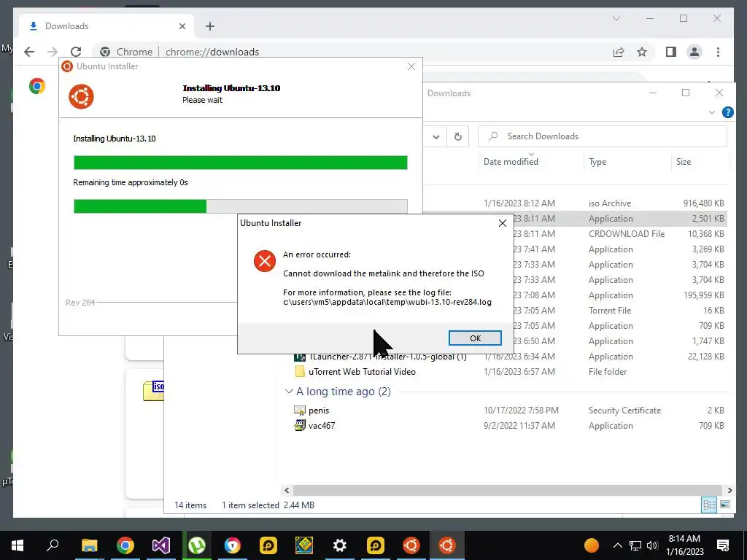Select the vac467 application file
The image size is (747, 560).
(x=322, y=426)
